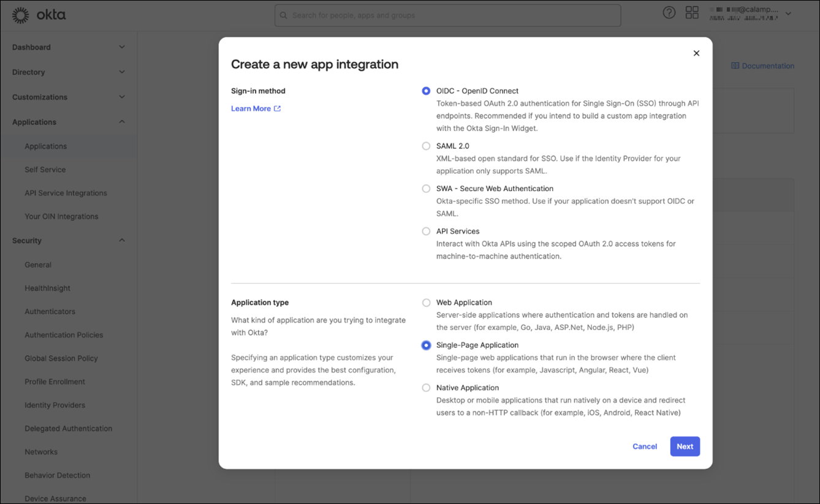Open Self Service in sidebar
The height and width of the screenshot is (504, 820).
coord(45,170)
